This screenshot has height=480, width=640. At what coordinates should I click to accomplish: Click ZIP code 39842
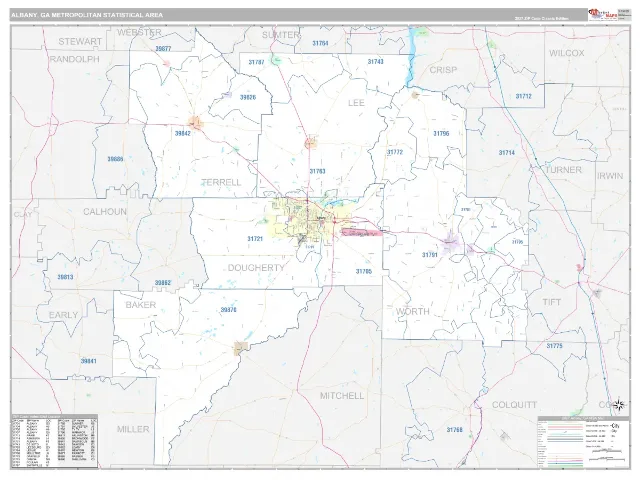click(x=183, y=133)
